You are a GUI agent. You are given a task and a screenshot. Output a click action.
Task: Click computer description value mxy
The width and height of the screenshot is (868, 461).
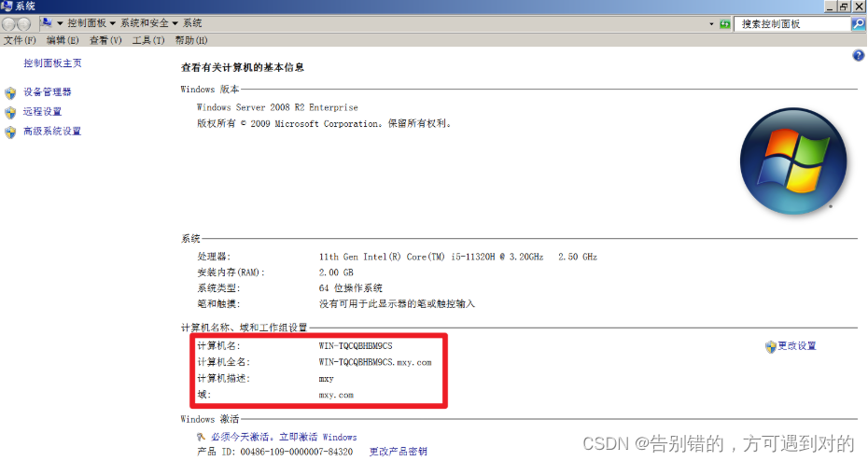pyautogui.click(x=326, y=379)
